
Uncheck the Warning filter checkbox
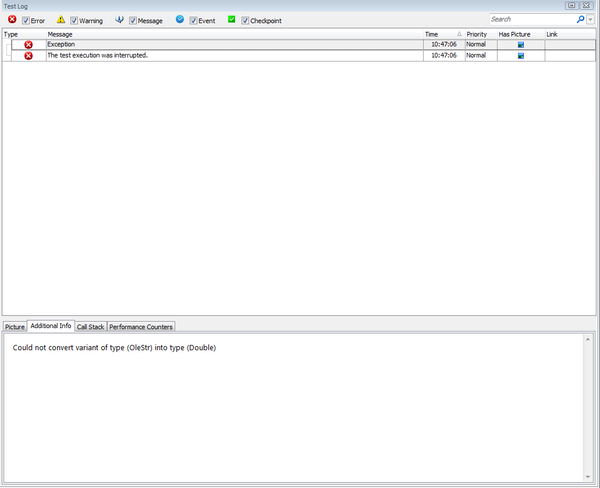74,21
